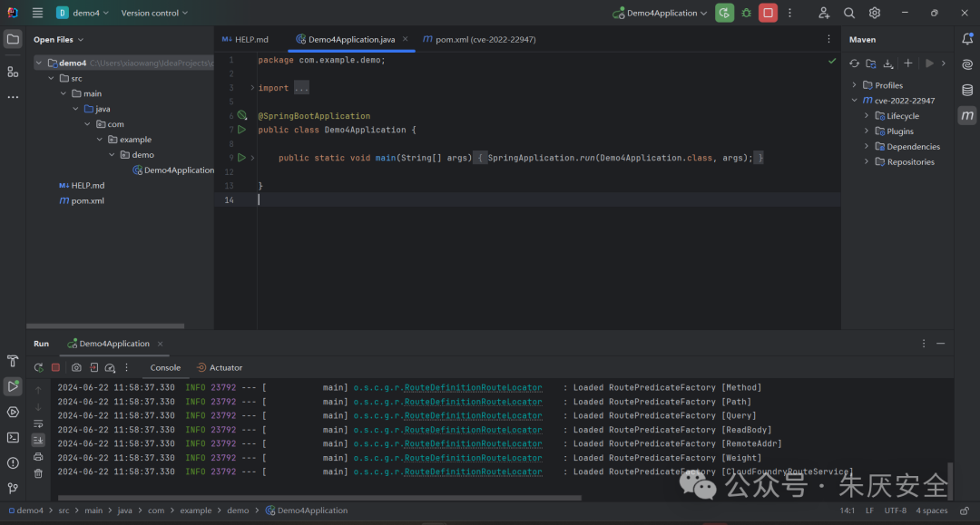Open the Terminal tool window
The width and height of the screenshot is (980, 525).
(13, 438)
